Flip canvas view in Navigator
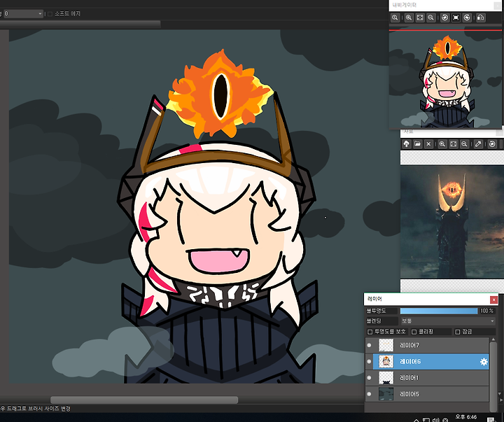504x422 pixels. click(480, 17)
